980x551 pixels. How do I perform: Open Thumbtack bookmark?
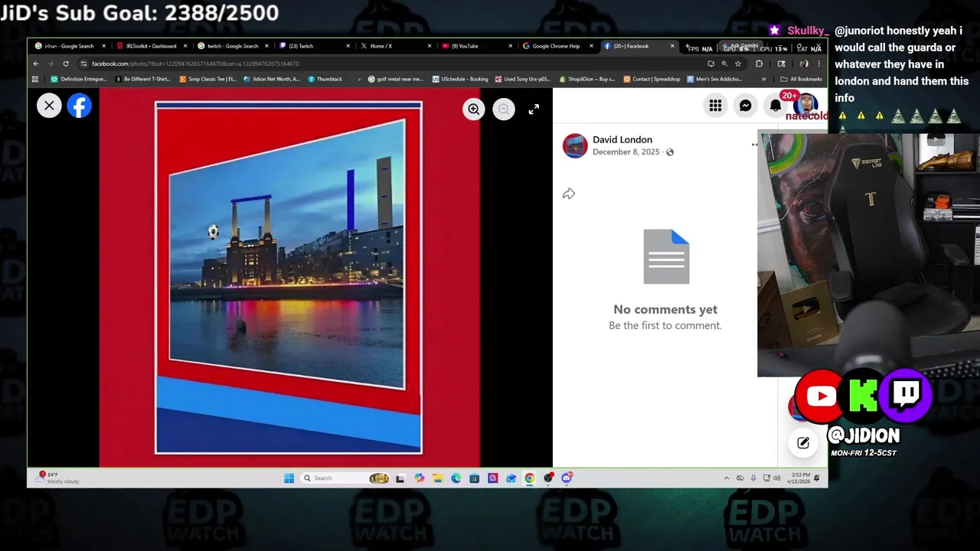[325, 79]
